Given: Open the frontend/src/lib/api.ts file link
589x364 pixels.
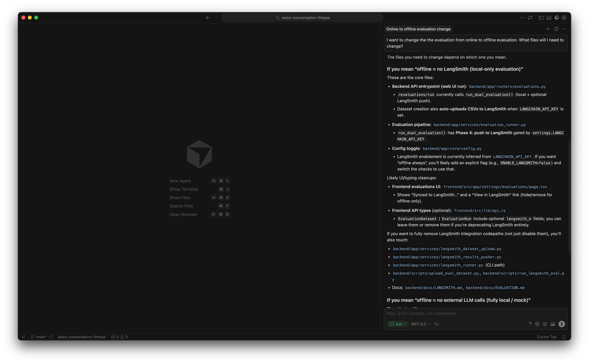Looking at the screenshot, I should pos(480,210).
